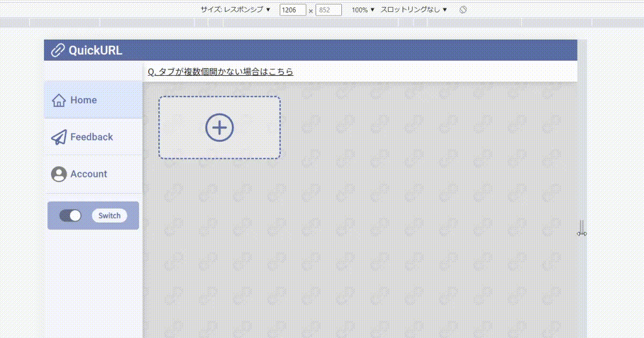Open the Feedback sidebar tab
This screenshot has height=338, width=644.
pos(93,137)
